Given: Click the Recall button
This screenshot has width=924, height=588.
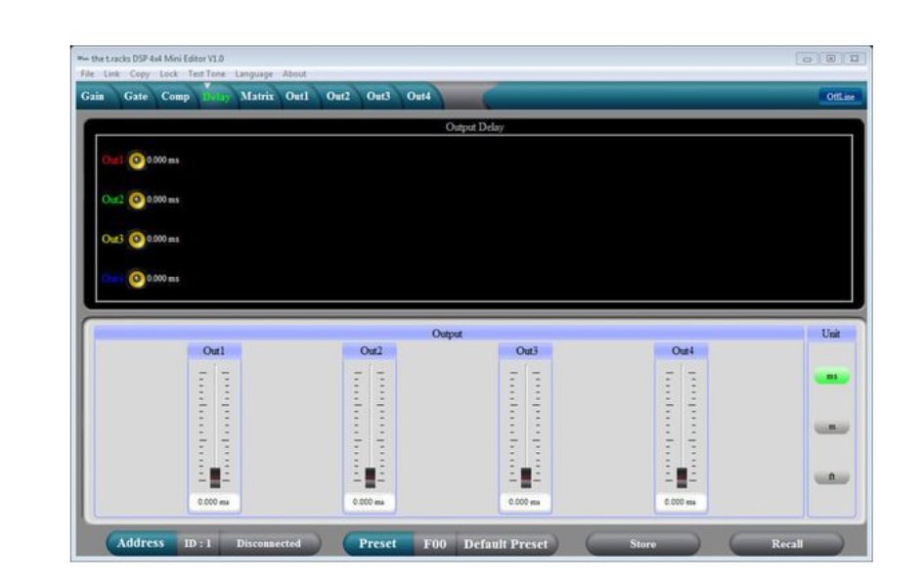Looking at the screenshot, I should point(787,544).
